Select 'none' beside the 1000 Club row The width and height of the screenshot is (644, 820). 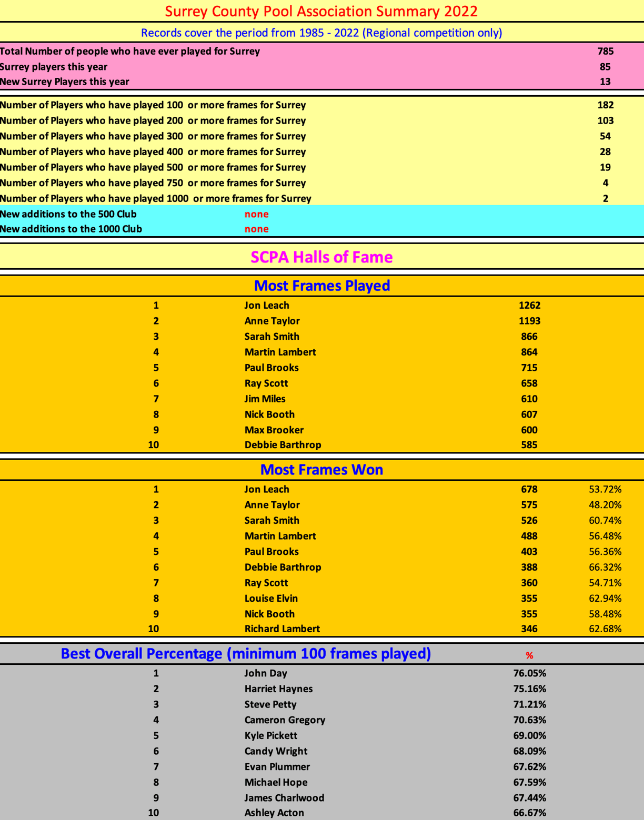pyautogui.click(x=257, y=229)
